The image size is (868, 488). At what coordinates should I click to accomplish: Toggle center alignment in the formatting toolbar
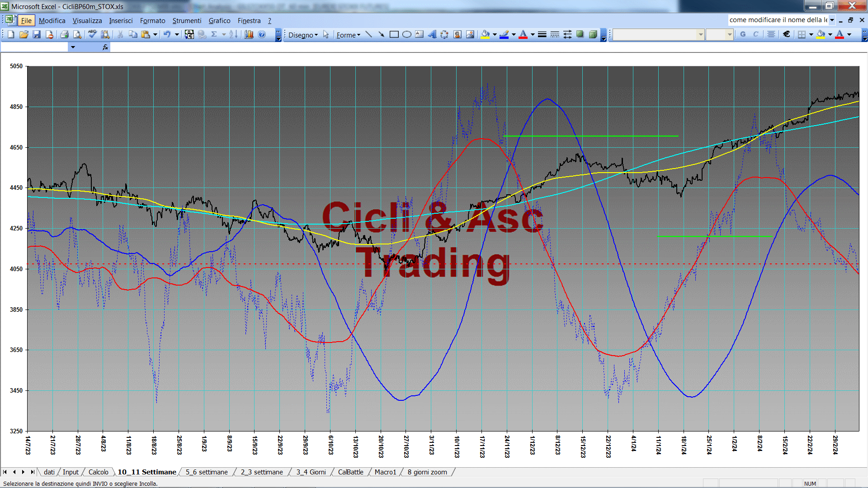tap(771, 34)
